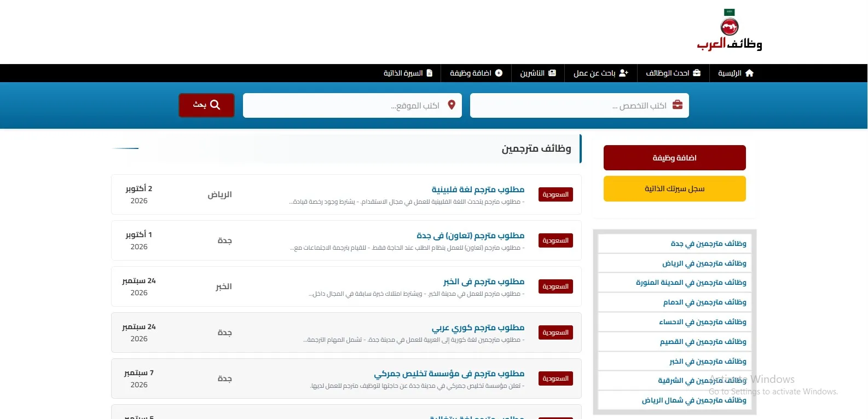The width and height of the screenshot is (868, 419).
Task: Click the yellow سجل سيرتك الذاتية button
Action: [675, 188]
